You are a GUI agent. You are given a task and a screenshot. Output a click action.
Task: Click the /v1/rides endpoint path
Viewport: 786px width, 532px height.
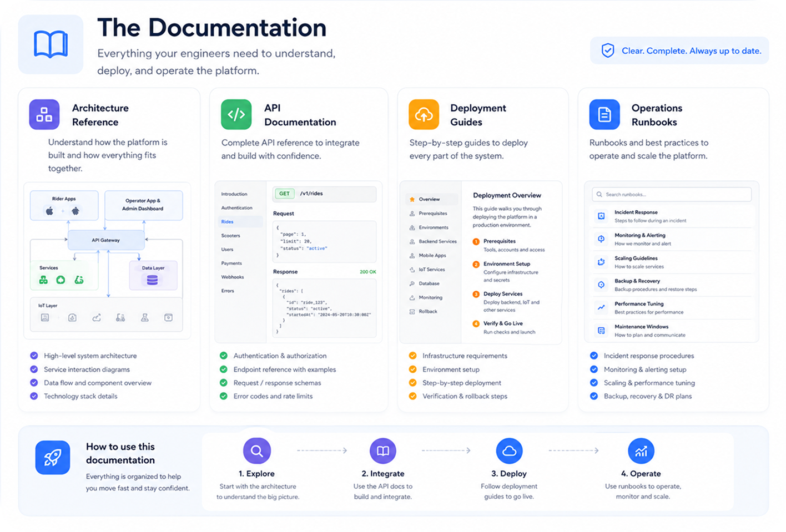point(311,194)
